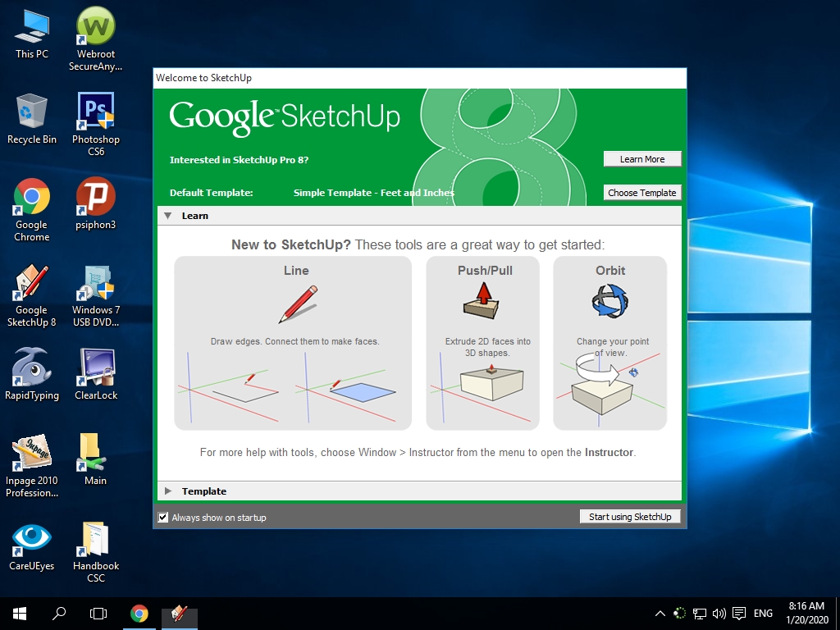Collapse the Learn section
The width and height of the screenshot is (840, 630).
click(x=167, y=216)
